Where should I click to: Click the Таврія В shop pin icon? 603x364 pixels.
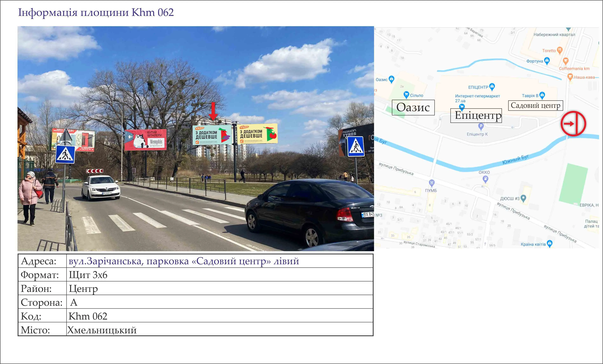542,95
